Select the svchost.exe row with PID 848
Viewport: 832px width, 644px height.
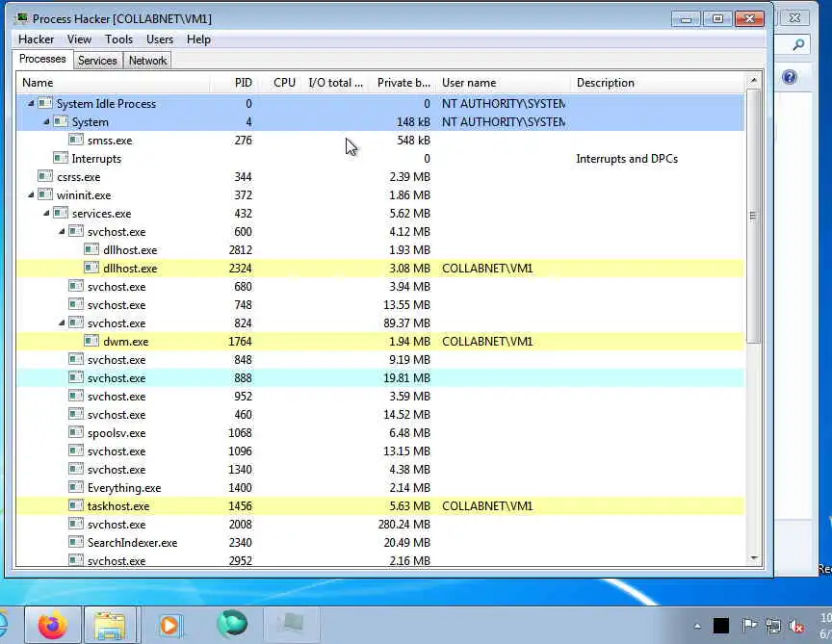coord(380,360)
